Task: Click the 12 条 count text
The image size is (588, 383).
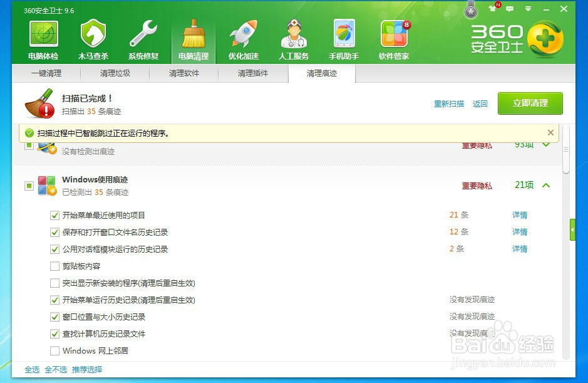Action: pos(459,232)
